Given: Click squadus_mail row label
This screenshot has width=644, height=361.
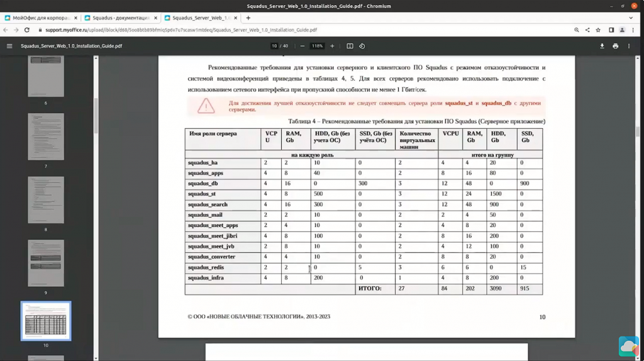Looking at the screenshot, I should pyautogui.click(x=205, y=215).
